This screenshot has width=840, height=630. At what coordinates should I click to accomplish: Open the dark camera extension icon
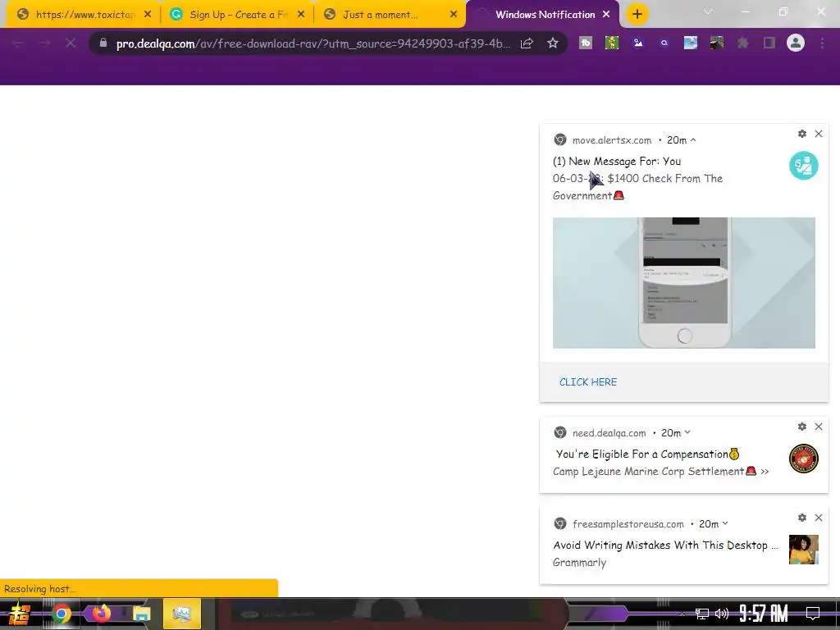(717, 43)
